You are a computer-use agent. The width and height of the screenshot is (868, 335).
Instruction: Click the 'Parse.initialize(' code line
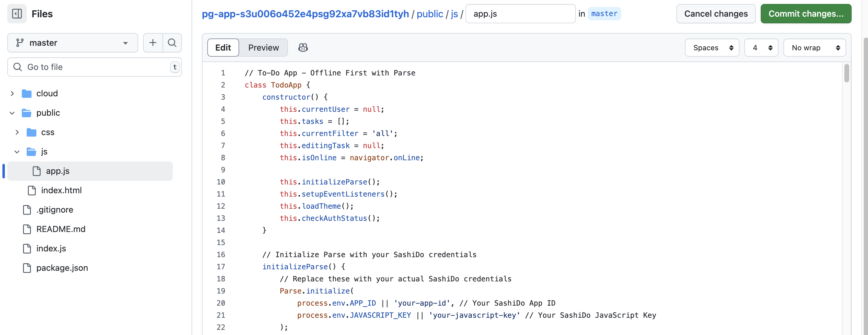tap(316, 291)
